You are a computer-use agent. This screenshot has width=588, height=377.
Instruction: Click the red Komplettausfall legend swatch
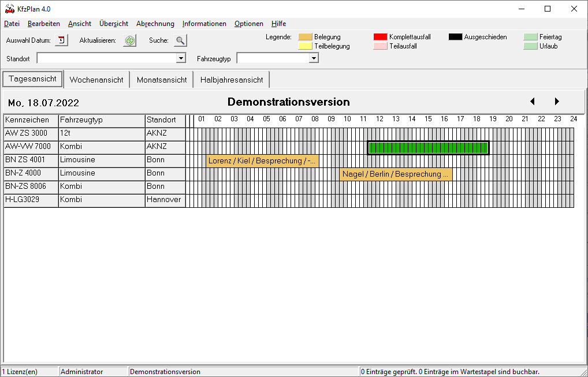(380, 37)
